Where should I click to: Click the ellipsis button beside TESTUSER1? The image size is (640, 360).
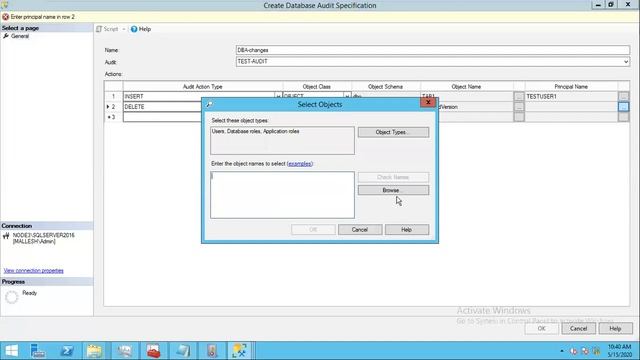623,96
